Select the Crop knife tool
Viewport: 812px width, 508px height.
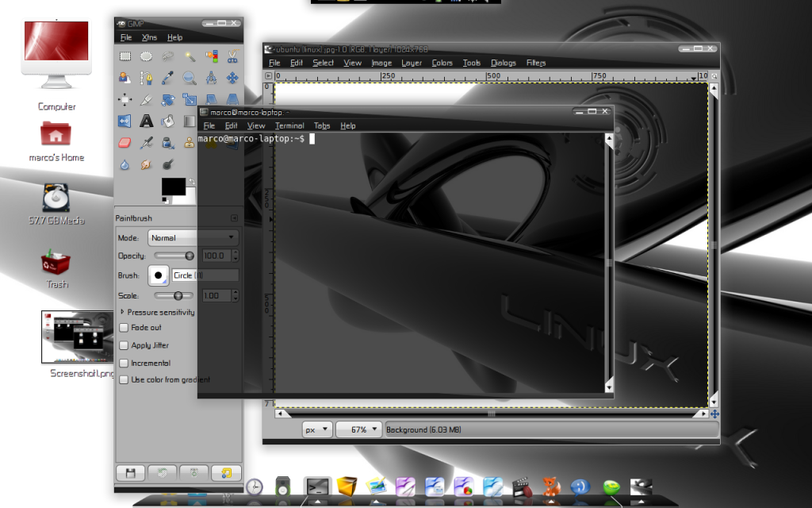[x=147, y=99]
